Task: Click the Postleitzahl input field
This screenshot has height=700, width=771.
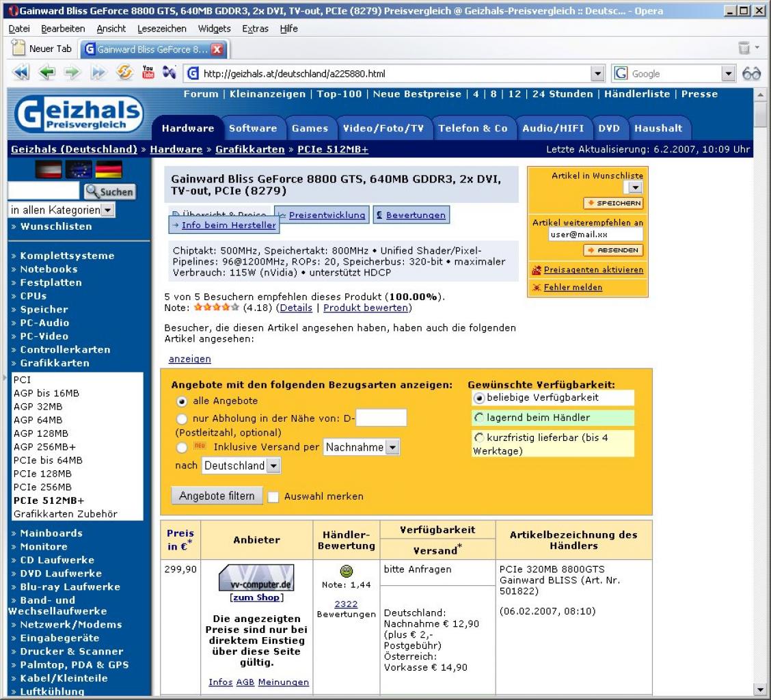Action: click(x=381, y=418)
